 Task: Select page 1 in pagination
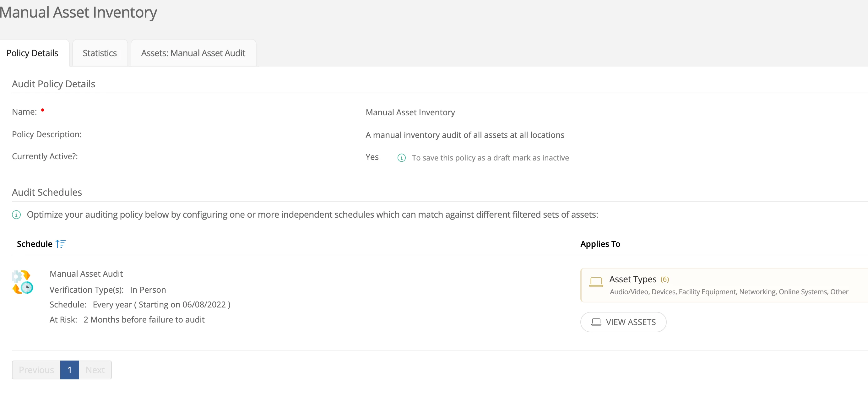pyautogui.click(x=69, y=370)
